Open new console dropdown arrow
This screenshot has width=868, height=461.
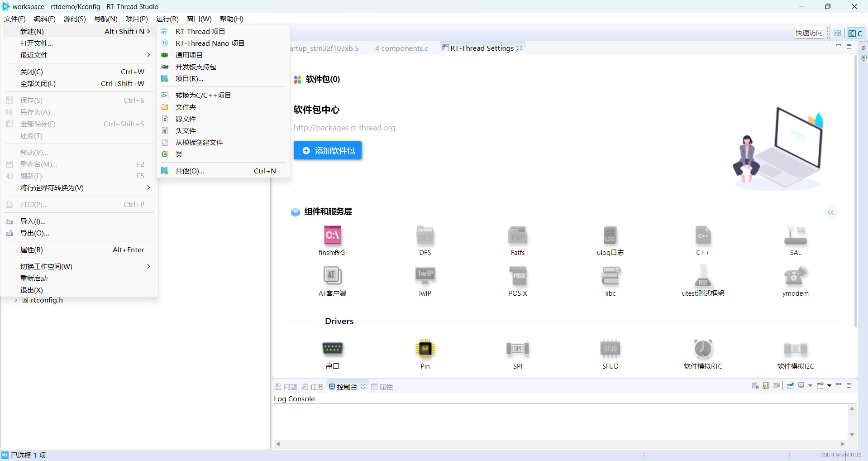point(829,386)
